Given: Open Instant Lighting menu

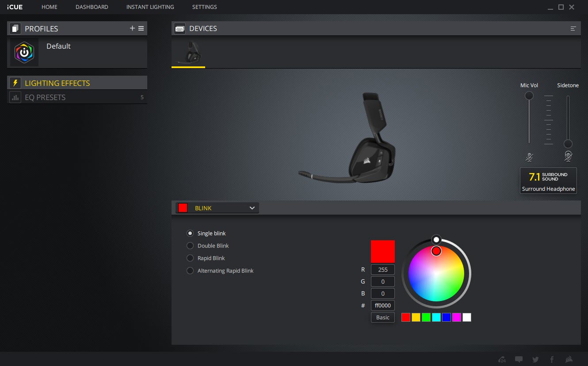Looking at the screenshot, I should (150, 7).
